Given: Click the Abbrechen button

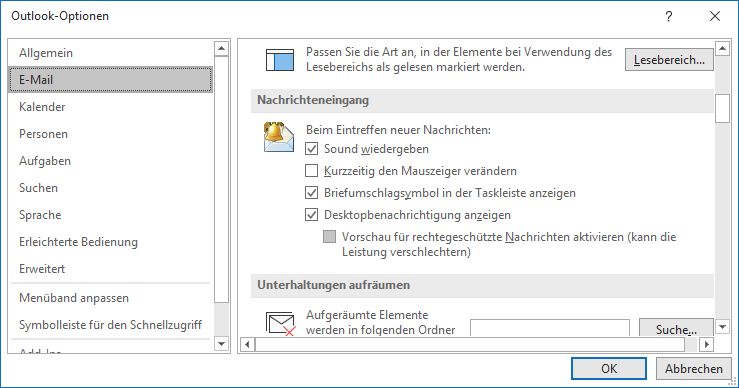Looking at the screenshot, I should coord(694,369).
